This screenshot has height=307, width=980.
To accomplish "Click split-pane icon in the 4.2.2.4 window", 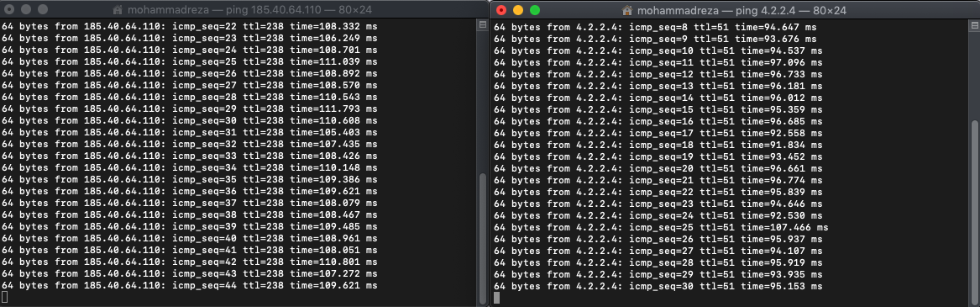I will coord(974,26).
